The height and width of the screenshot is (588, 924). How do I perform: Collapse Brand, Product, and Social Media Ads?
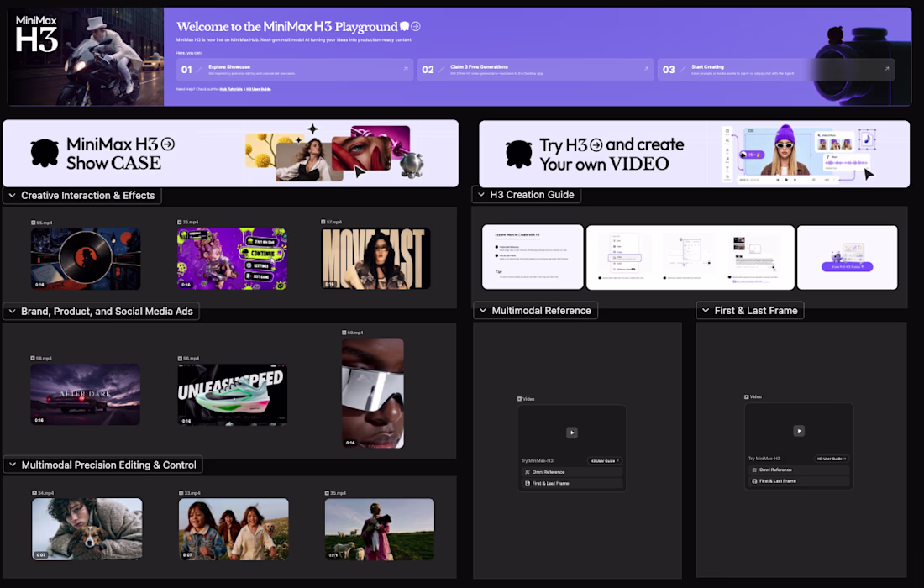[x=12, y=311]
